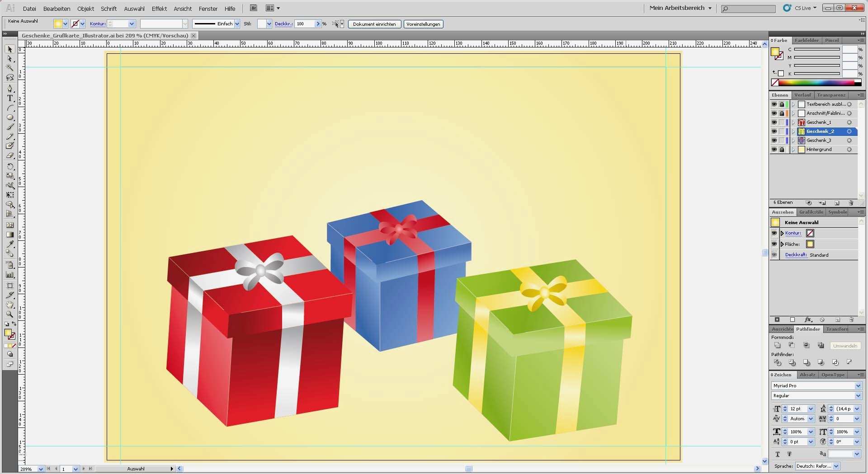This screenshot has width=868, height=474.
Task: Select the Type tool
Action: [x=10, y=98]
